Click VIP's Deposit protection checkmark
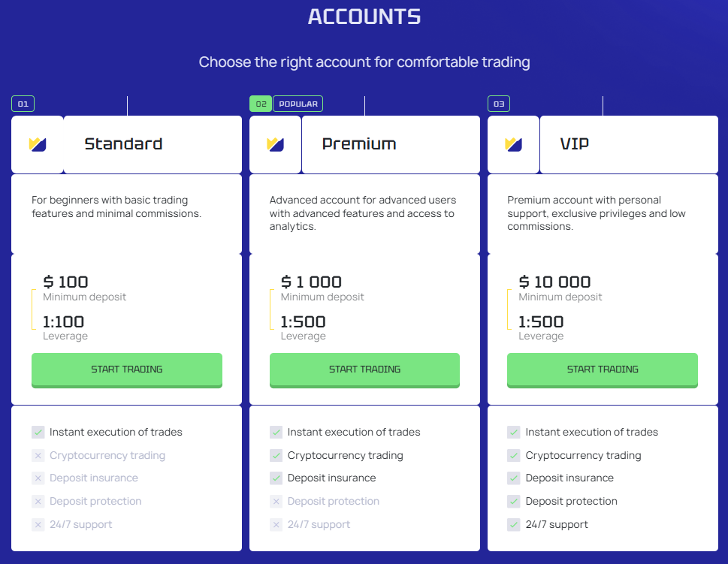 click(514, 502)
